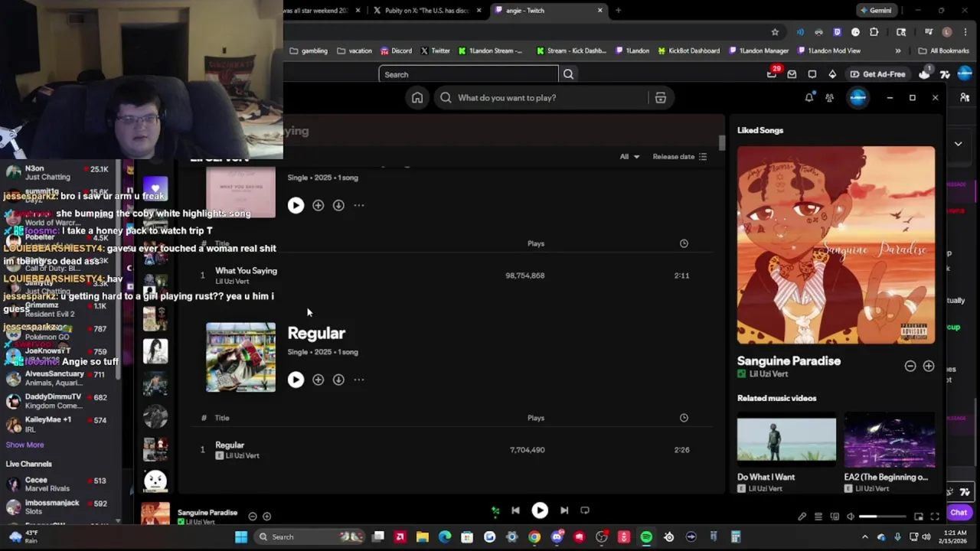
Task: Add Sanguine Paradise to playlist in side panel
Action: click(x=929, y=366)
